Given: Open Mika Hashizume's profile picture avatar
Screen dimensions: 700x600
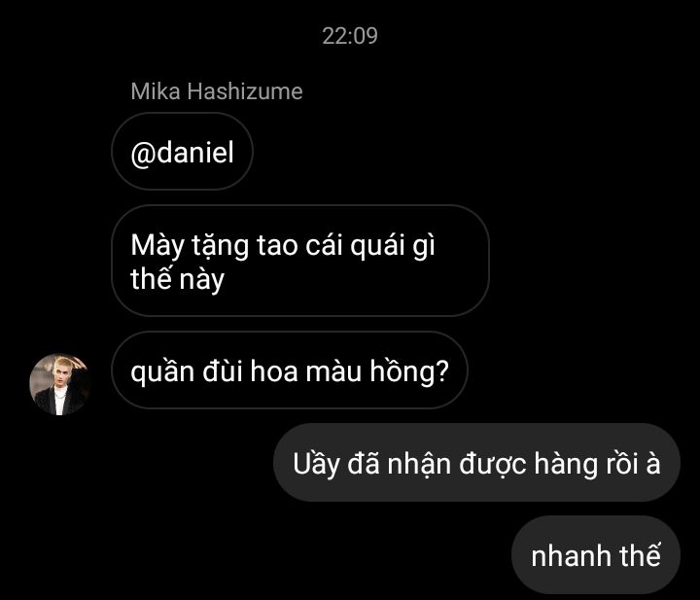Looking at the screenshot, I should 60,384.
